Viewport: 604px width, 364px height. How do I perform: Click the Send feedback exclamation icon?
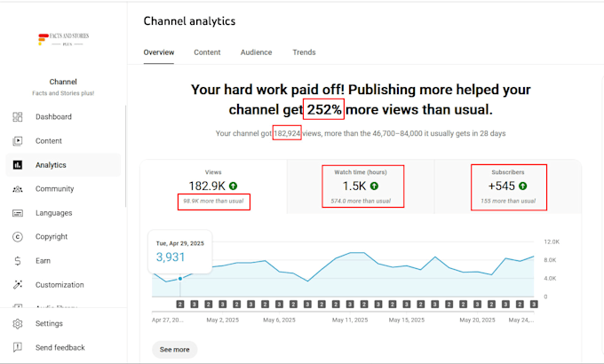pyautogui.click(x=18, y=347)
